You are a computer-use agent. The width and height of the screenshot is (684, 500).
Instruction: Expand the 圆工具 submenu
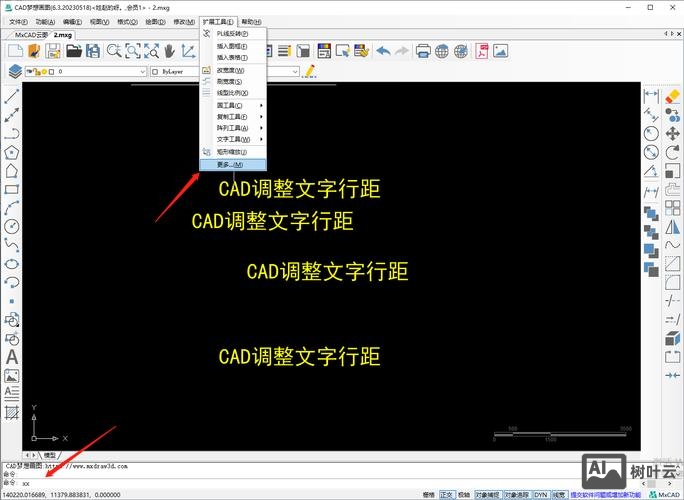coord(233,106)
